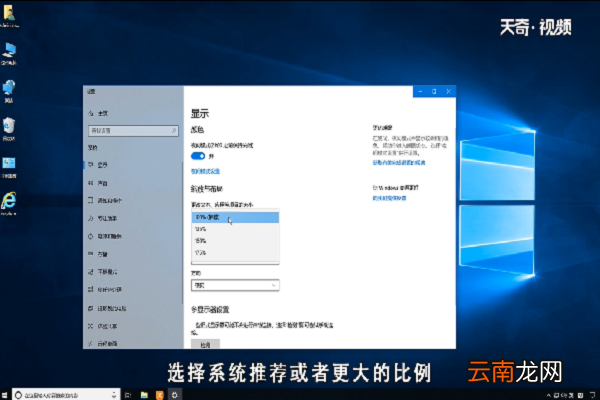600x400 pixels.
Task: Select the Internet Explorer desktop icon
Action: pos(9,204)
